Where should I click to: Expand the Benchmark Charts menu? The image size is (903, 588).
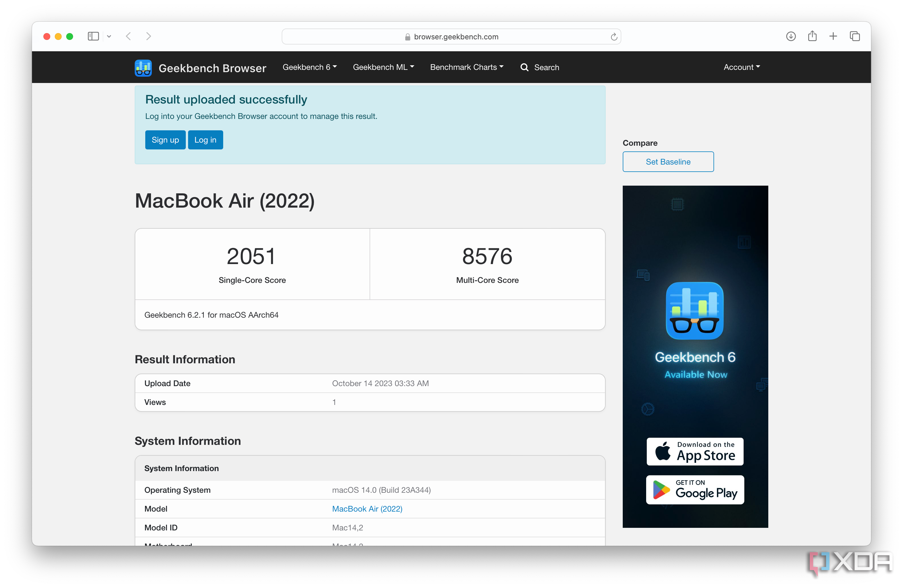click(x=467, y=67)
